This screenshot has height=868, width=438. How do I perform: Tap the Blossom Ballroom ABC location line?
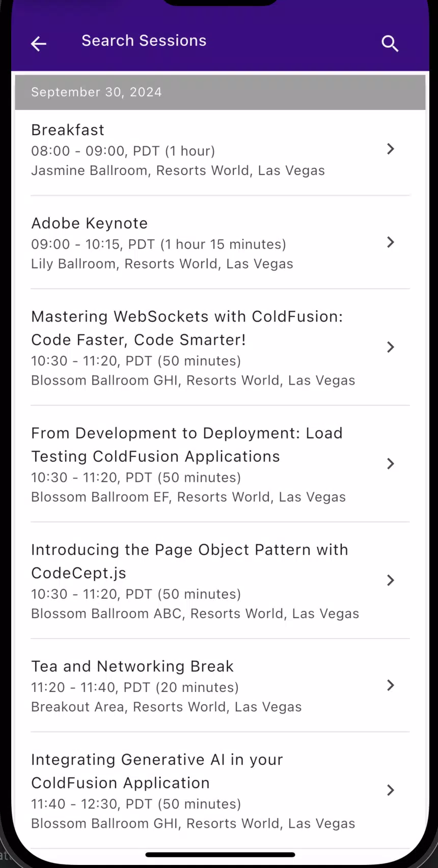pos(195,614)
